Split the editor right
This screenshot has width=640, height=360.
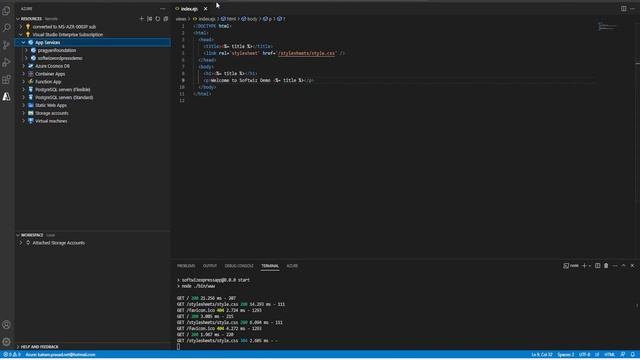point(624,9)
